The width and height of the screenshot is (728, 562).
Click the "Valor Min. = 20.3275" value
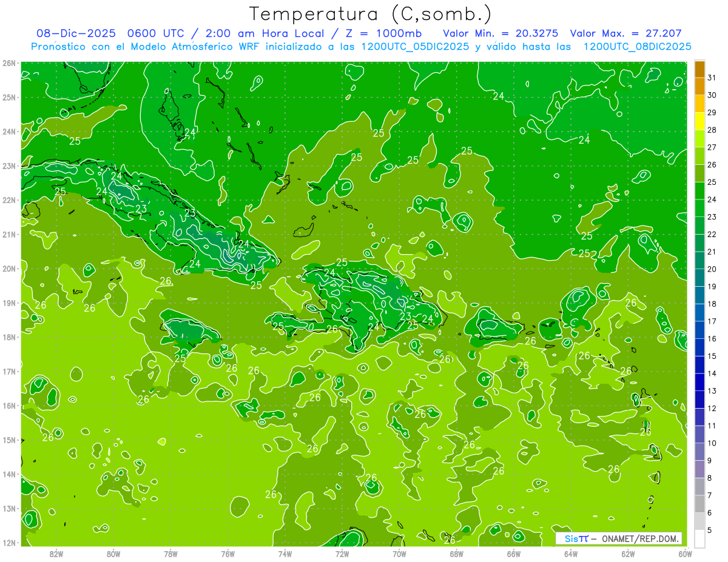[x=501, y=33]
